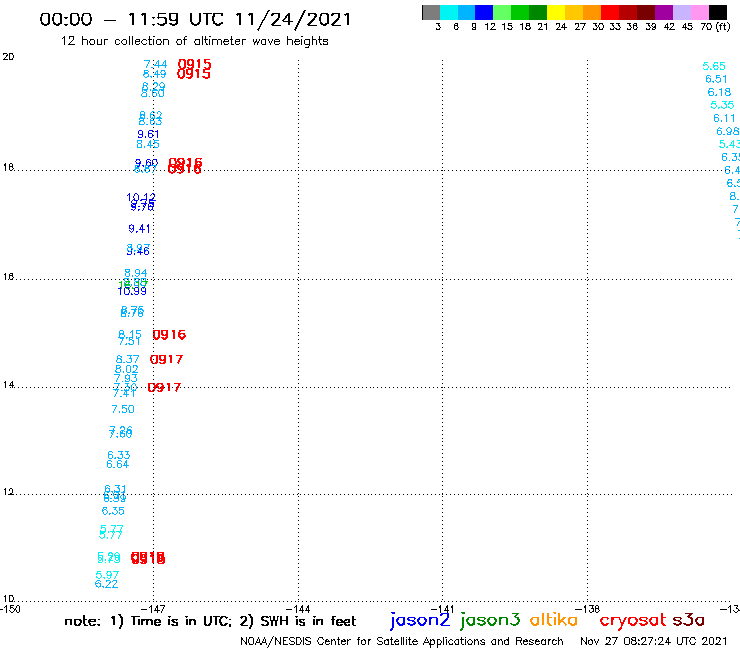Click the wave height value 5.97

pyautogui.click(x=107, y=575)
